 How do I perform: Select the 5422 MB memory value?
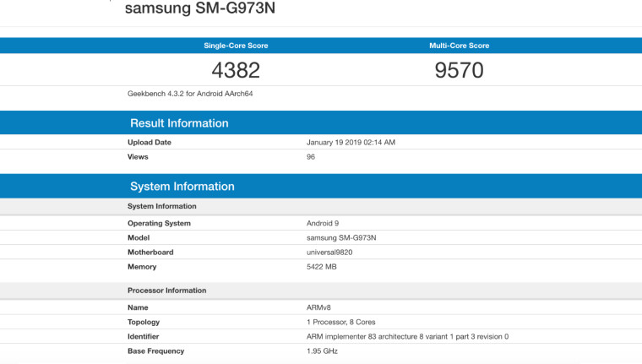click(321, 267)
